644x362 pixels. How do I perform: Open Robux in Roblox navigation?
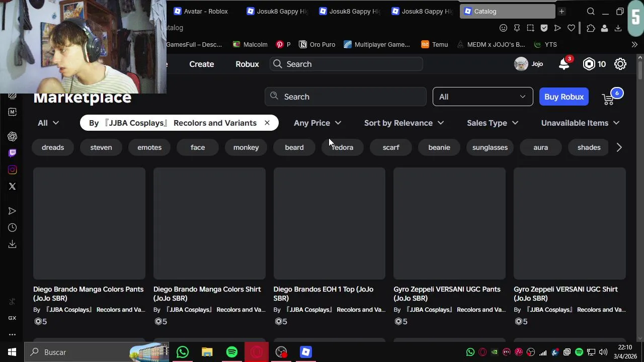click(247, 64)
